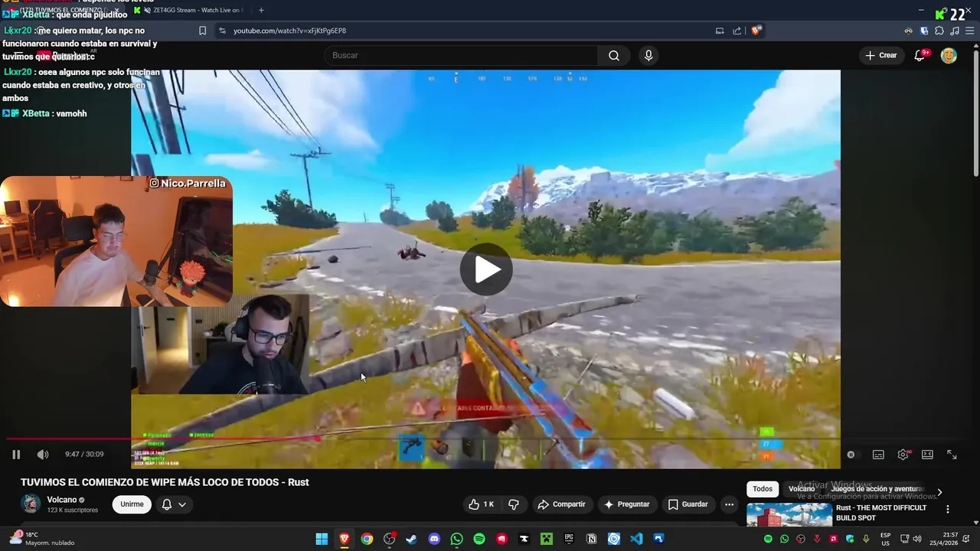Open the Bitwarden shield extension icon

(x=924, y=31)
